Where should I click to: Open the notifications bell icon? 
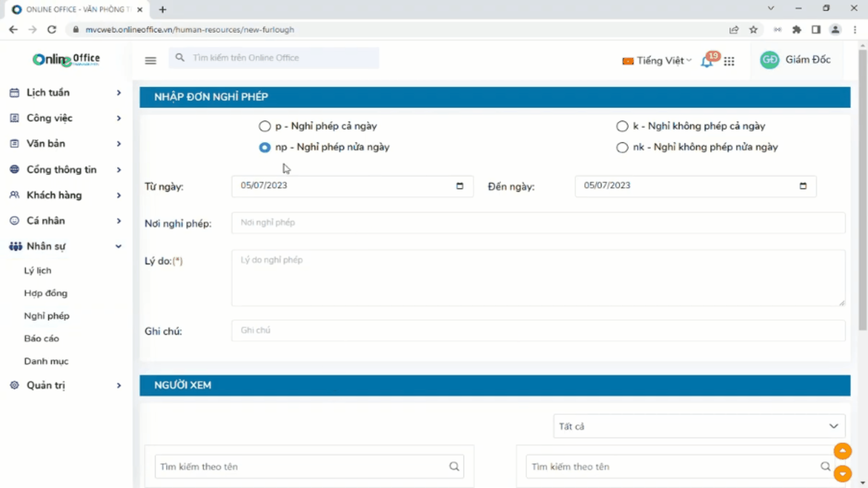coord(707,61)
